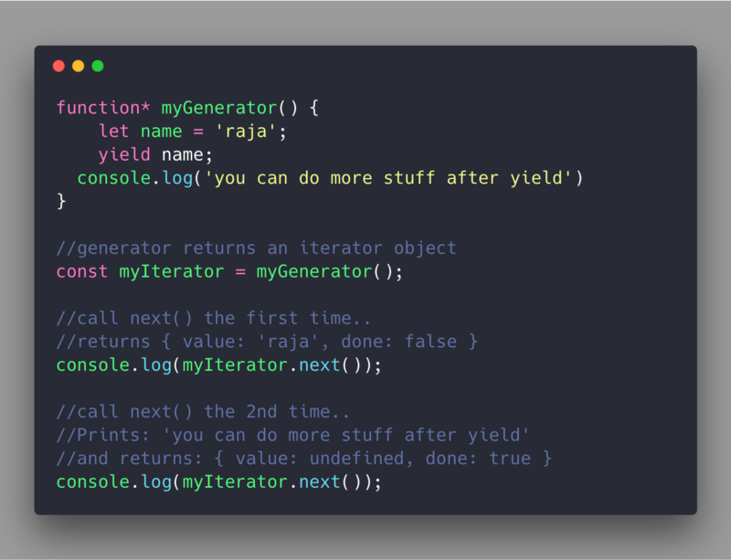The width and height of the screenshot is (731, 560).
Task: Click the 'let' keyword
Action: pos(113,132)
